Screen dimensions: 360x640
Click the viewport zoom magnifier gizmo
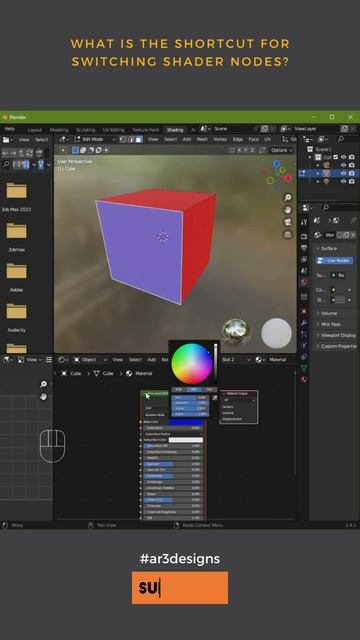(288, 198)
